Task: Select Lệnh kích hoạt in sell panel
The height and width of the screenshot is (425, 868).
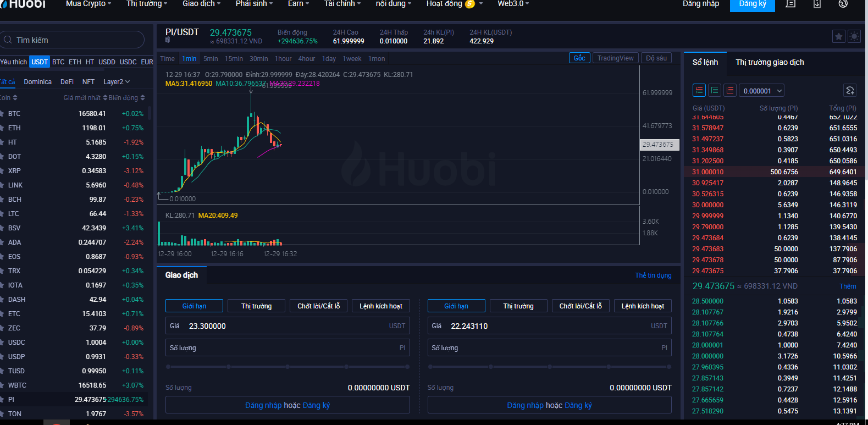Action: [x=643, y=306]
